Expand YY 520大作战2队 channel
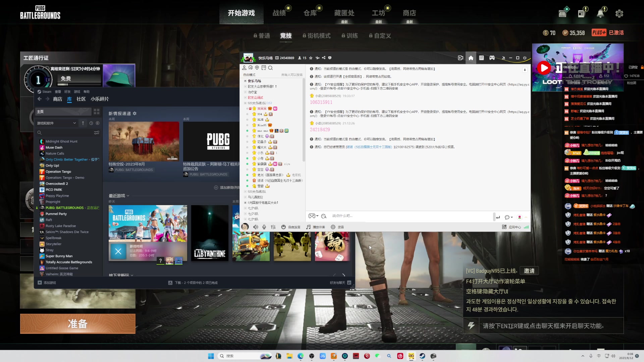This screenshot has height=362, width=644. (x=245, y=192)
